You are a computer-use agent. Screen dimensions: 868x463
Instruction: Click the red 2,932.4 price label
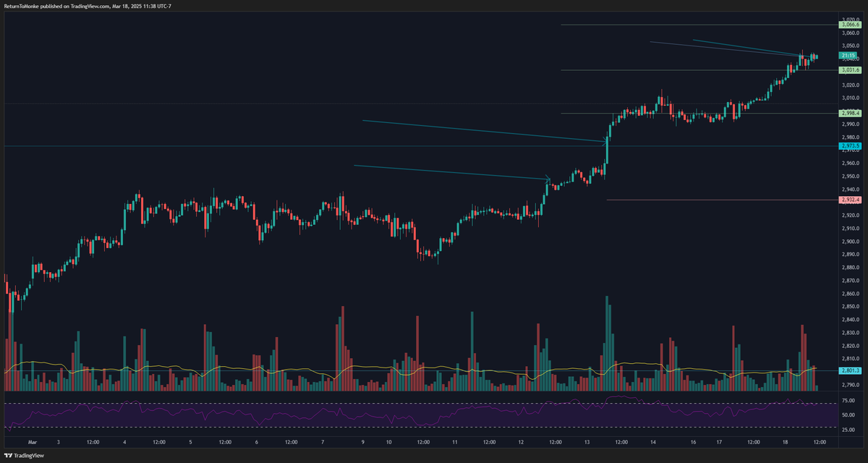point(849,200)
